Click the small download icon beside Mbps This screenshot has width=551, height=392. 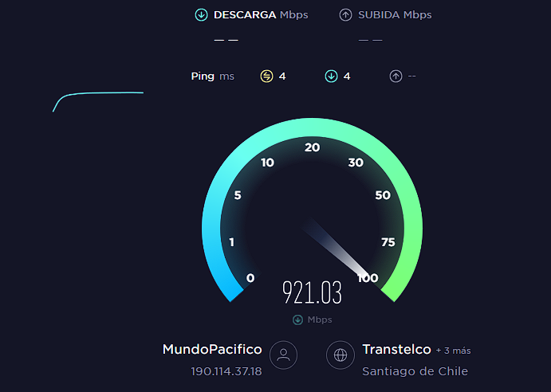297,319
